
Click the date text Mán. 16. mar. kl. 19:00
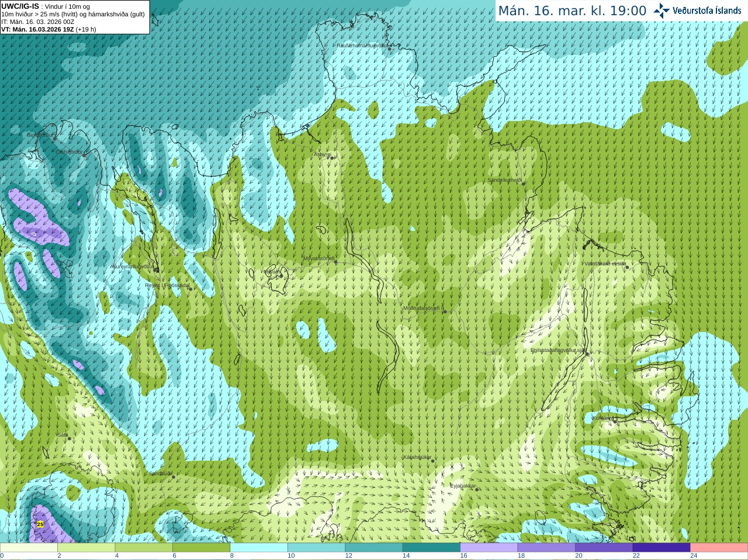point(572,11)
